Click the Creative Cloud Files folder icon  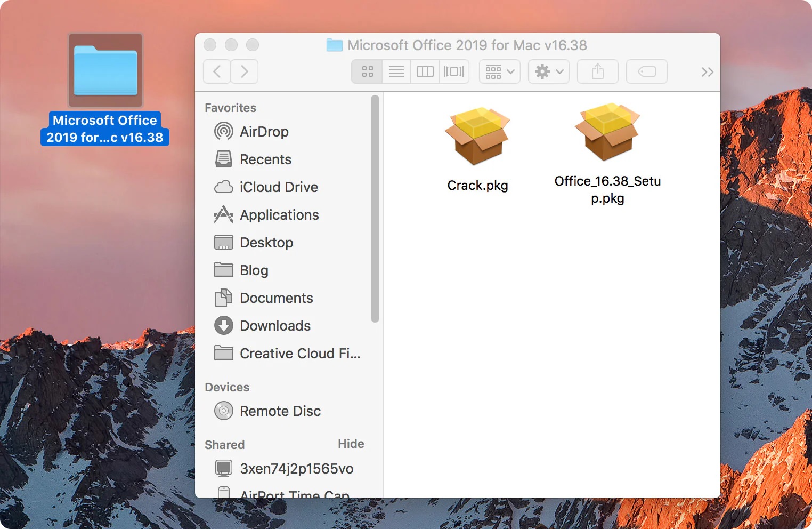224,353
